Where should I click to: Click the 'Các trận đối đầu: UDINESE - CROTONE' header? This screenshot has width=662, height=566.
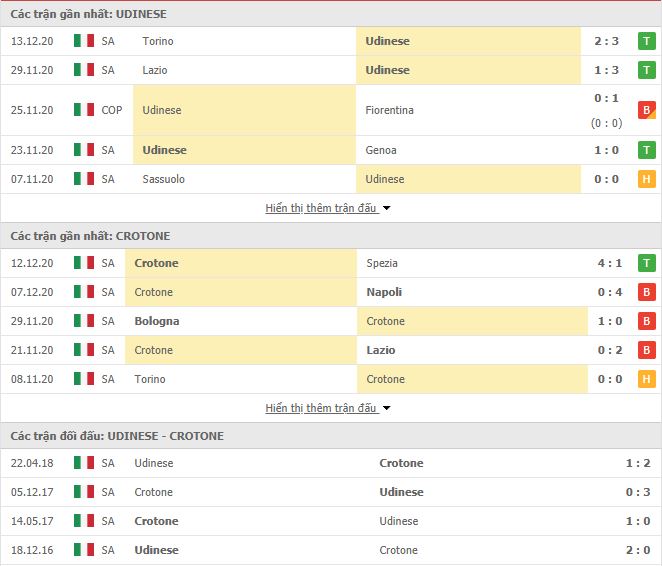click(x=117, y=436)
